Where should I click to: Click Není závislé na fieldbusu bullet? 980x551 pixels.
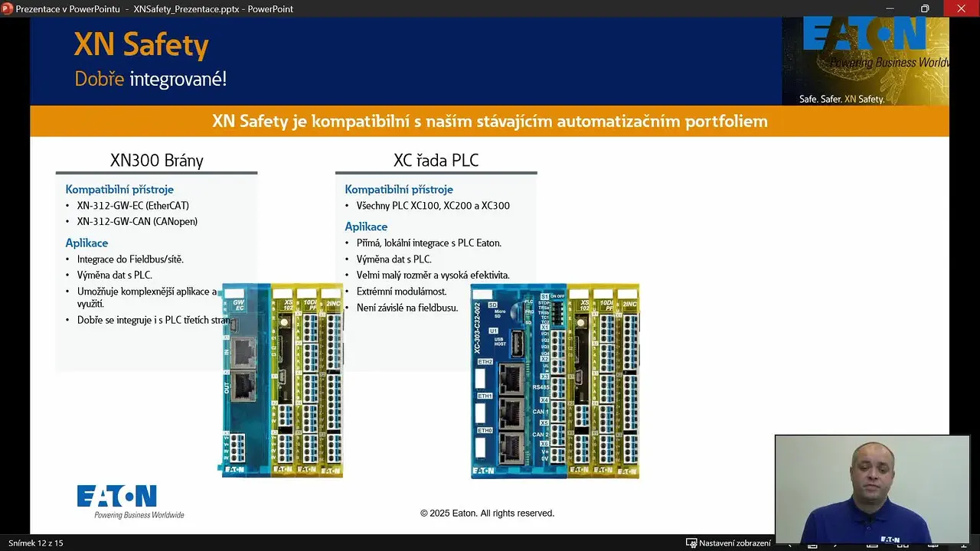[407, 308]
